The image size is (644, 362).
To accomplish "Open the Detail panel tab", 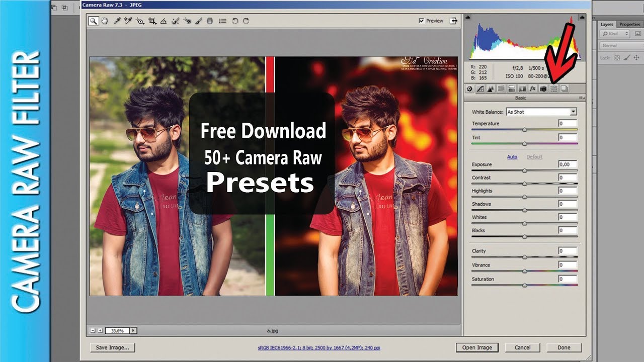I will click(x=491, y=88).
